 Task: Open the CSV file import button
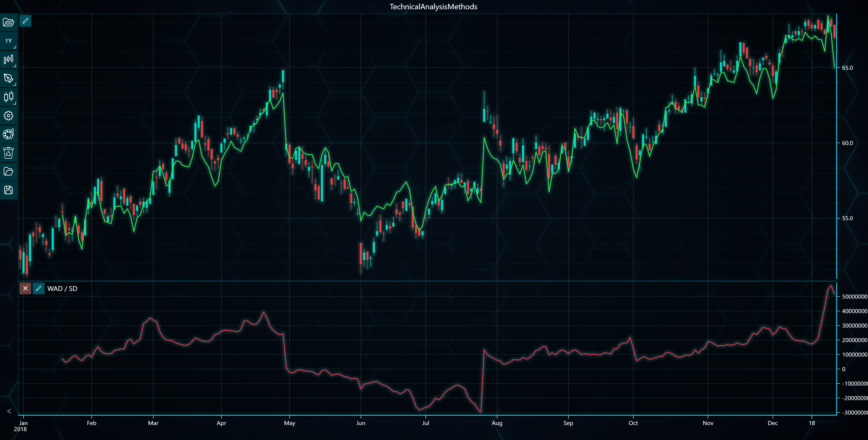8,23
